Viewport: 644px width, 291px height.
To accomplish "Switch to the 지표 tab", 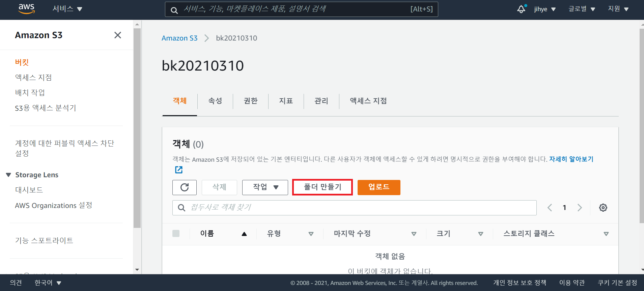I will click(286, 101).
